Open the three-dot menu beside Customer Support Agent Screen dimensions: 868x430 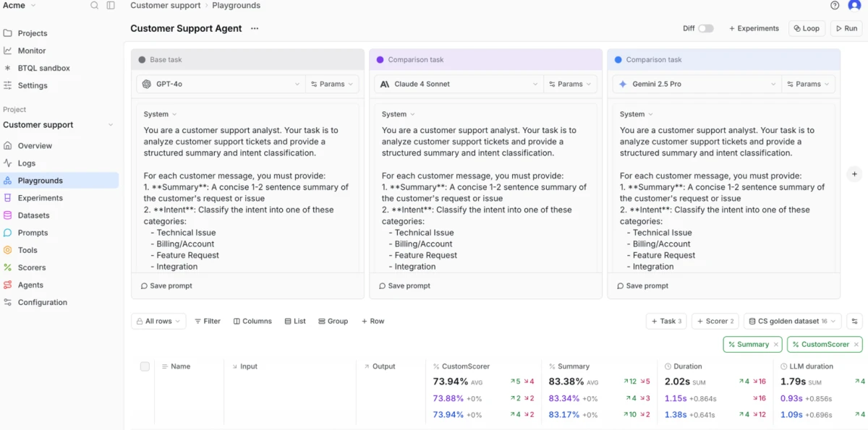tap(255, 29)
